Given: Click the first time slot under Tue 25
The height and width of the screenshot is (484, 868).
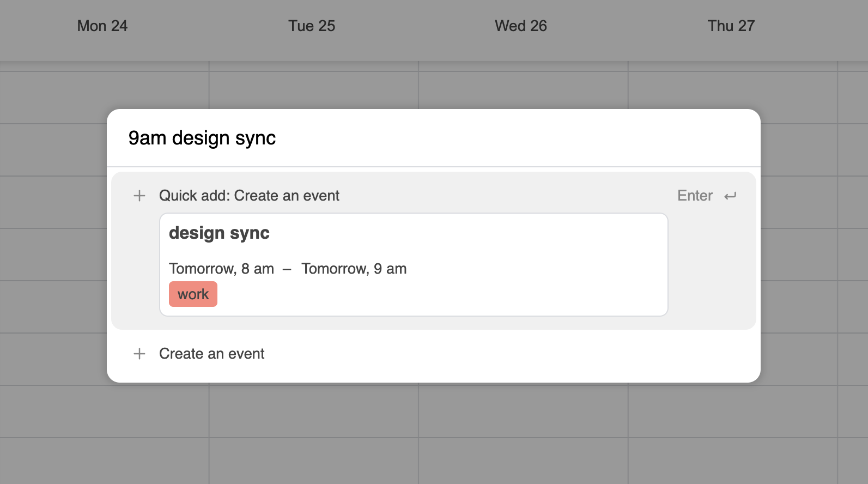Looking at the screenshot, I should (314, 90).
